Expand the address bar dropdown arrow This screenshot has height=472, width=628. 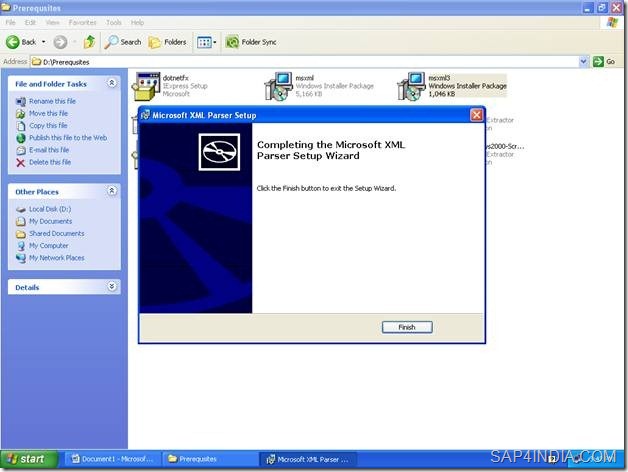tap(584, 61)
